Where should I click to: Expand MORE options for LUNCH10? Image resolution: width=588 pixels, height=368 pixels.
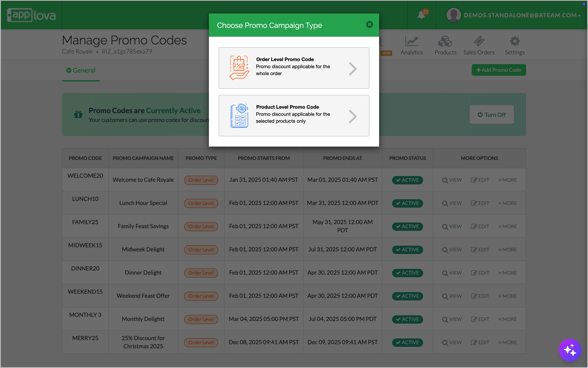507,203
